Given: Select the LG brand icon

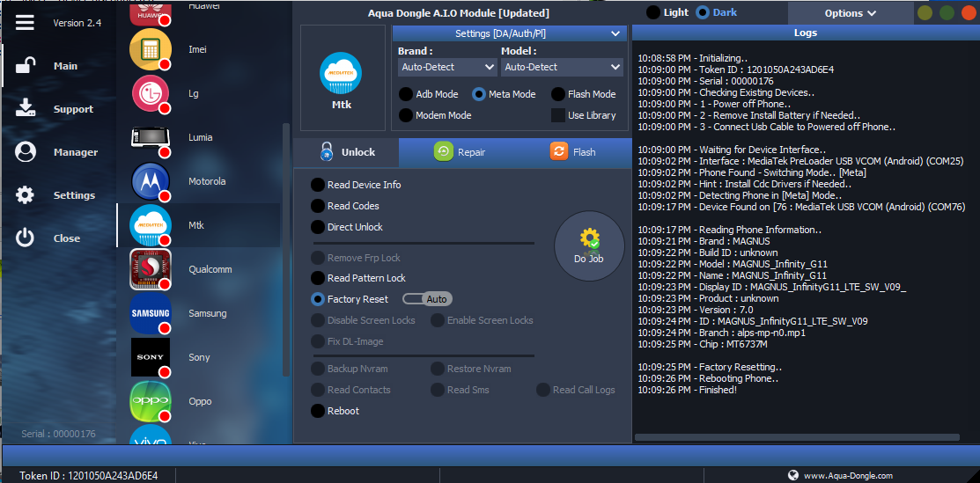Looking at the screenshot, I should pos(150,93).
